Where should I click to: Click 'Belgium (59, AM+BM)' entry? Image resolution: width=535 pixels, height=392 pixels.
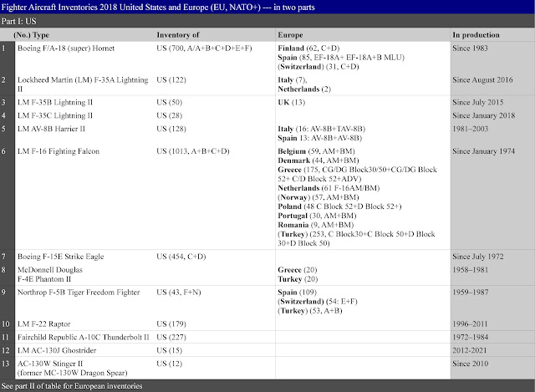pos(316,151)
